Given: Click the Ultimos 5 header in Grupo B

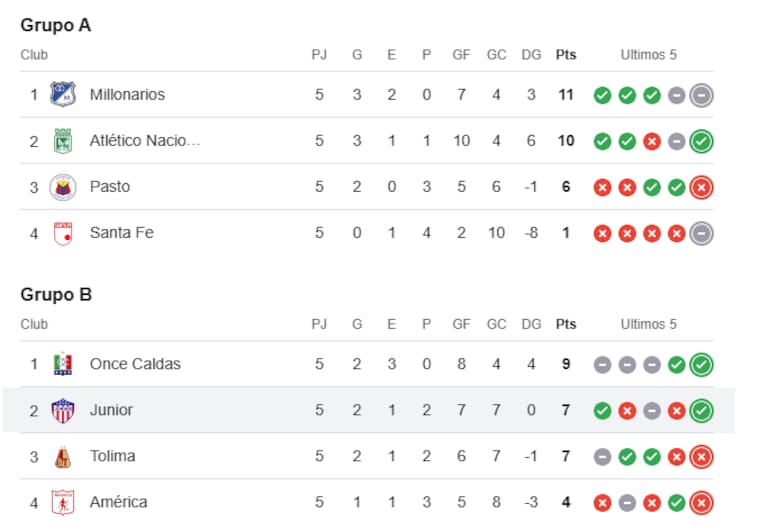Looking at the screenshot, I should [x=648, y=324].
